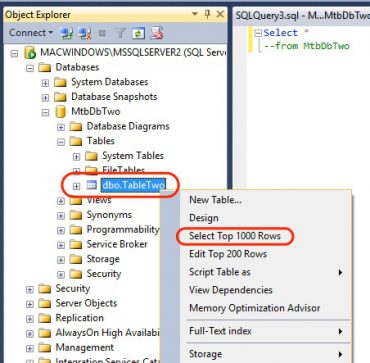Click the Server Objects folder icon

44,304
